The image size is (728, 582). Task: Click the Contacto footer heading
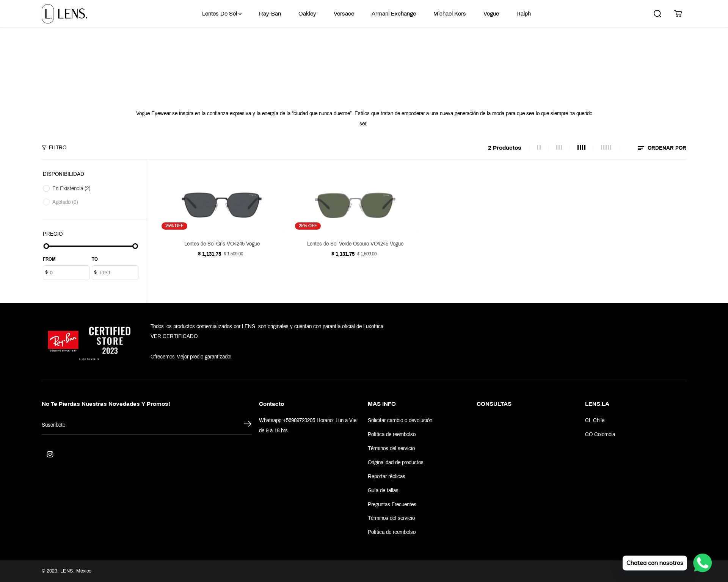coord(271,404)
